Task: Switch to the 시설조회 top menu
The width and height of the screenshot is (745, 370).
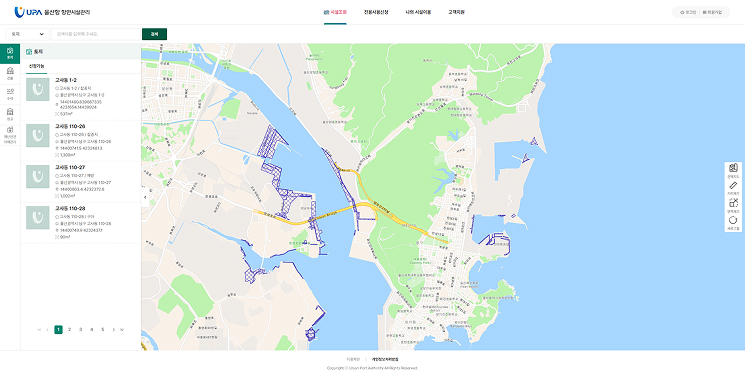Action: click(x=335, y=12)
